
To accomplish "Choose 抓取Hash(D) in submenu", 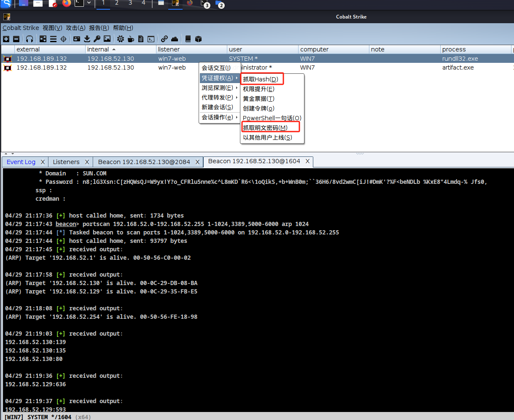I will point(272,79).
